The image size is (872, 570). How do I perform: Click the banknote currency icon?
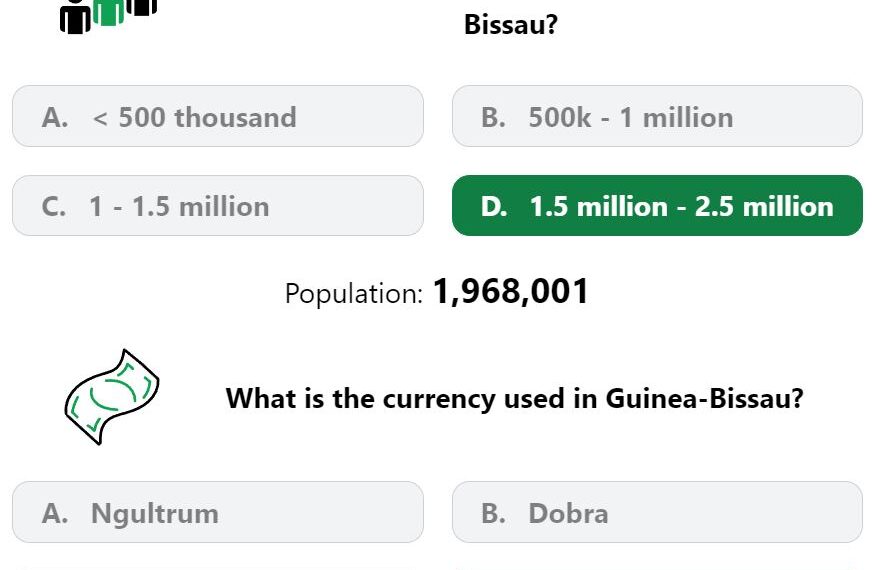point(112,397)
